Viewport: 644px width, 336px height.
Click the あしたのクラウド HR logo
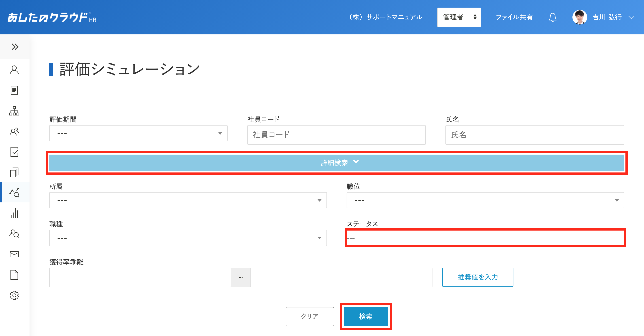(x=51, y=17)
